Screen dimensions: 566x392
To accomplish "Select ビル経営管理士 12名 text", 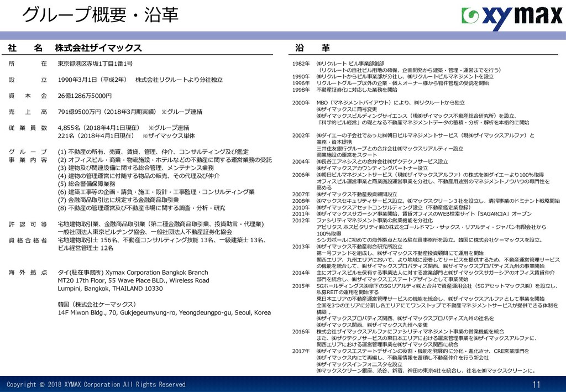I will point(86,248).
